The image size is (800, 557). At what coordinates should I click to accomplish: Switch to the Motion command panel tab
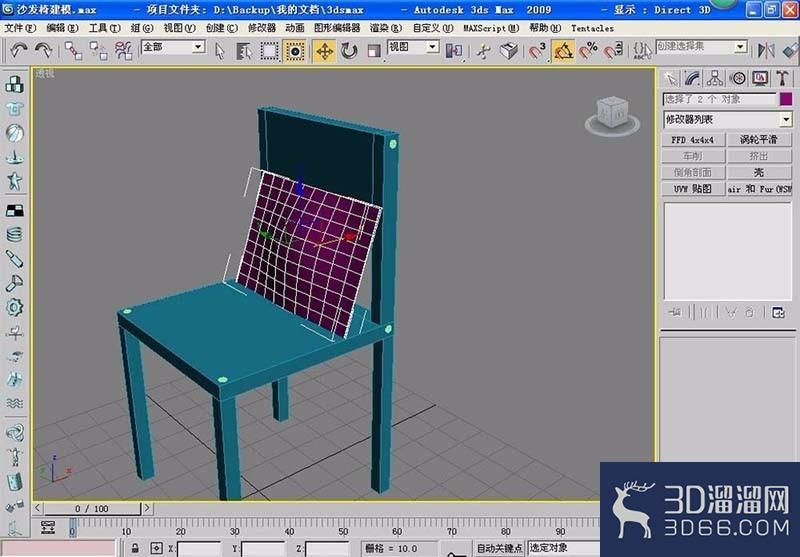[x=737, y=78]
